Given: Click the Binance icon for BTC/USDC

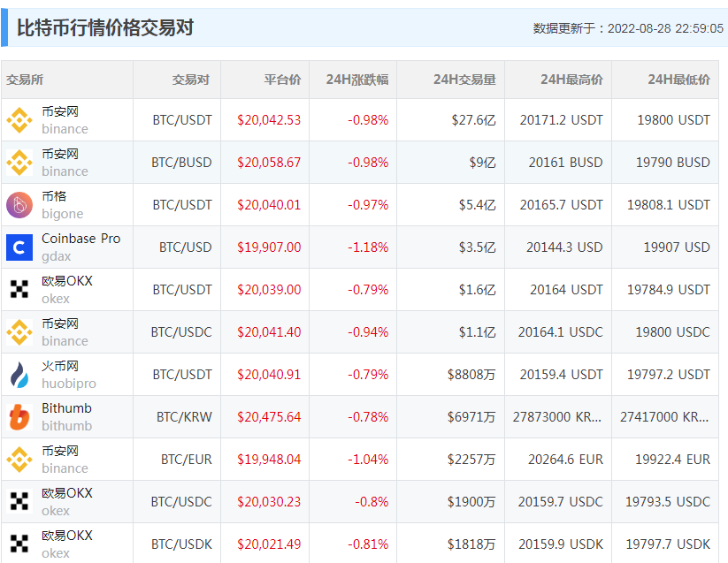Looking at the screenshot, I should pos(19,331).
